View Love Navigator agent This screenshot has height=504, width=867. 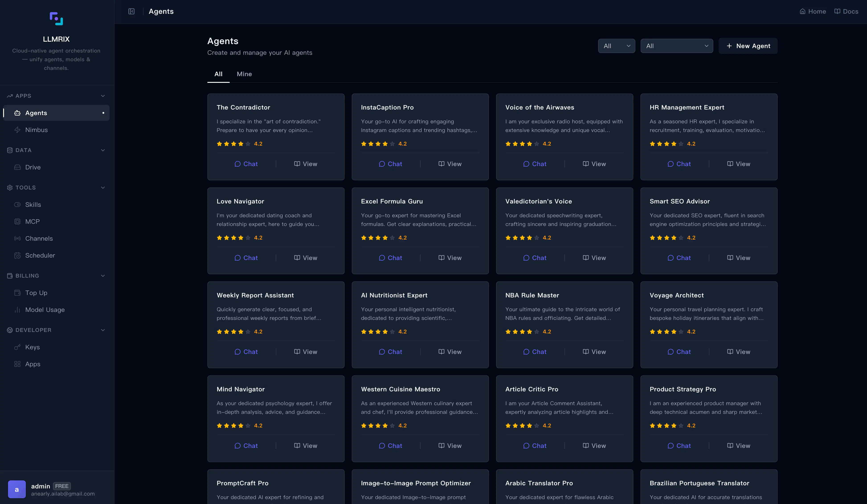[305, 258]
